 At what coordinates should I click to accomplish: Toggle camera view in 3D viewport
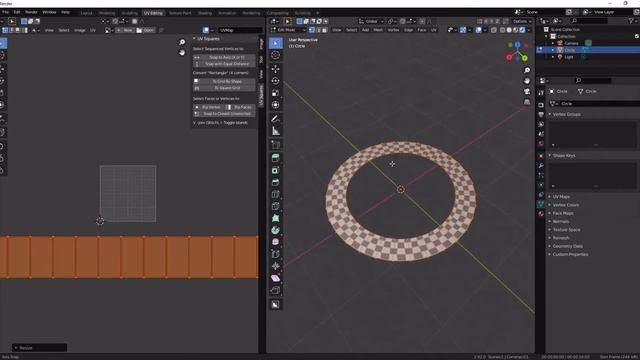(527, 91)
